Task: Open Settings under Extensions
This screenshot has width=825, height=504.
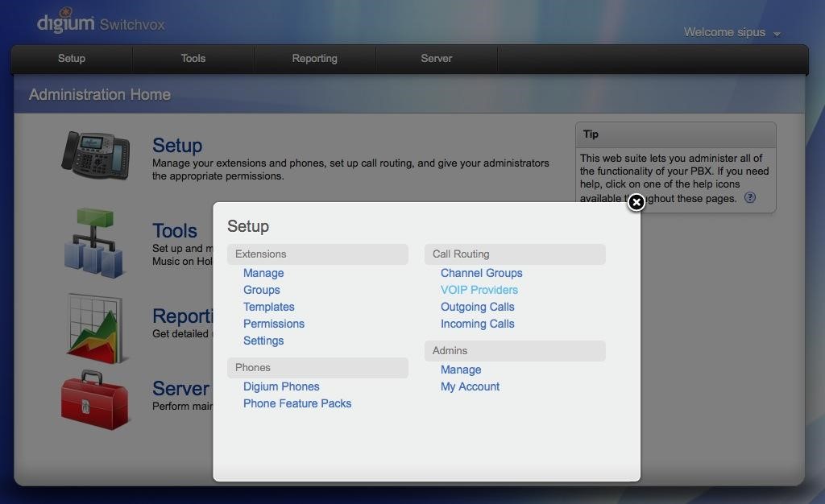Action: pos(263,341)
